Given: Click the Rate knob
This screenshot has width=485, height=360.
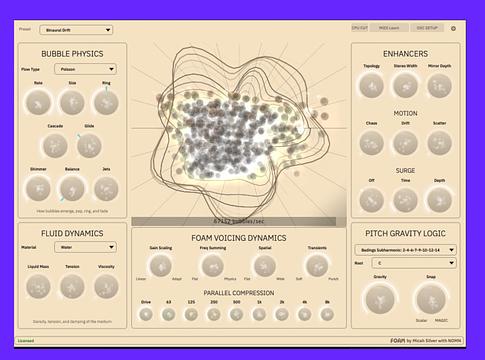Looking at the screenshot, I should click(x=38, y=103).
